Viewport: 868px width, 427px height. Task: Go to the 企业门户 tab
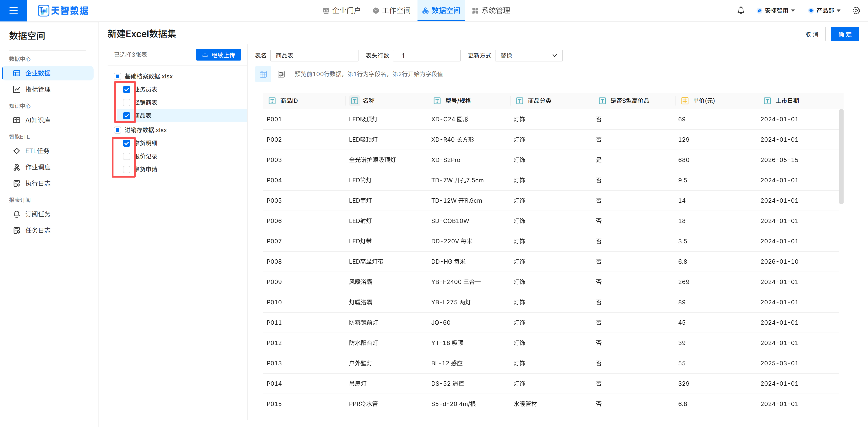(342, 10)
